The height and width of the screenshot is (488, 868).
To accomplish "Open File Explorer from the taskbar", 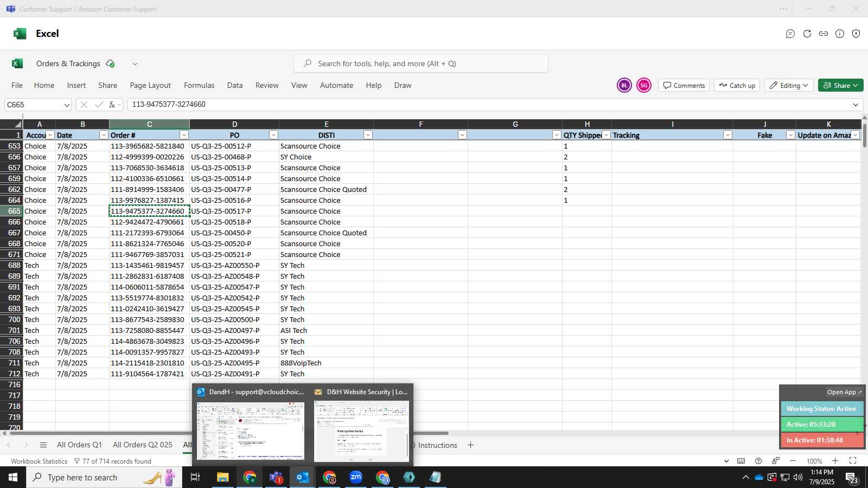I will pyautogui.click(x=223, y=477).
